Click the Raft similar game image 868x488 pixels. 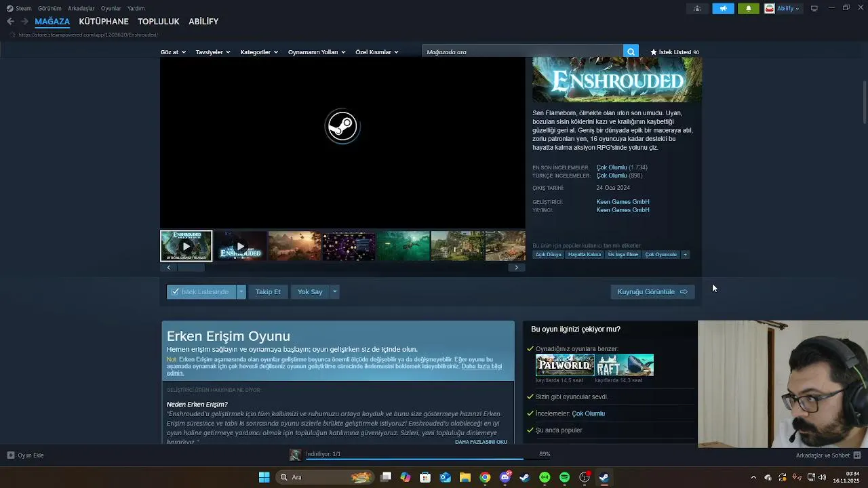625,365
